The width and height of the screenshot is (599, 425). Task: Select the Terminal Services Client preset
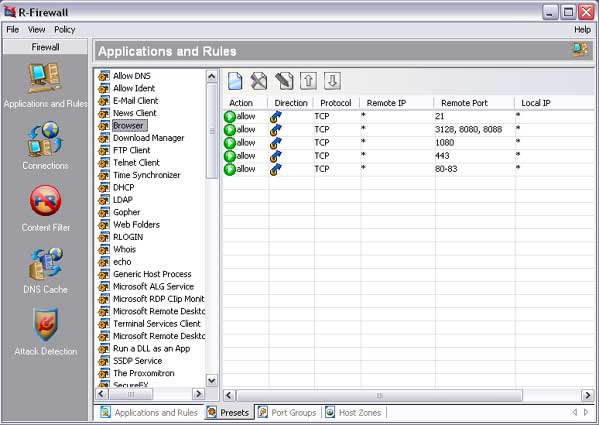(157, 324)
